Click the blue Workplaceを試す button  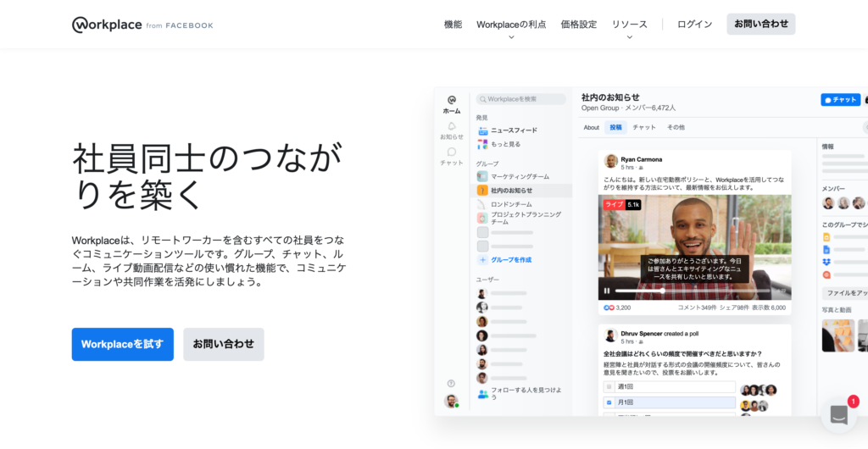(122, 345)
